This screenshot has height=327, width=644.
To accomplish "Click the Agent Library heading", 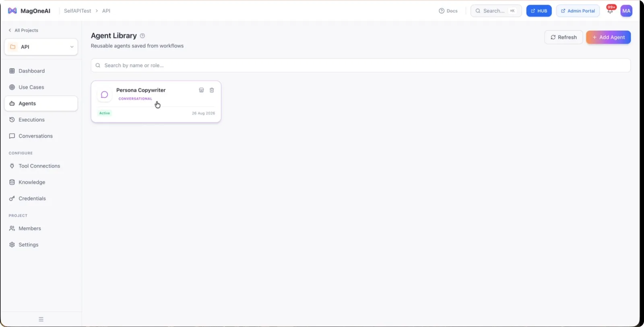I will pyautogui.click(x=114, y=36).
